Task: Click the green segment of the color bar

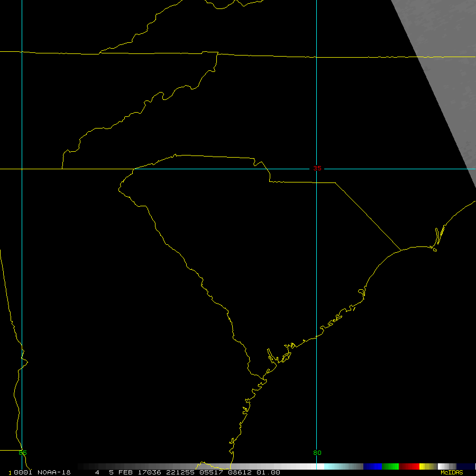Action: [390, 466]
